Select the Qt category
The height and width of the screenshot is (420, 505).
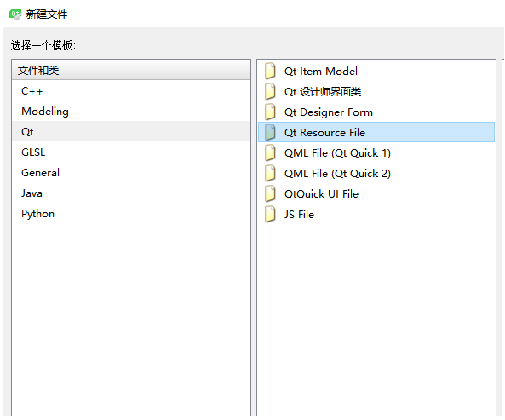pyautogui.click(x=131, y=132)
